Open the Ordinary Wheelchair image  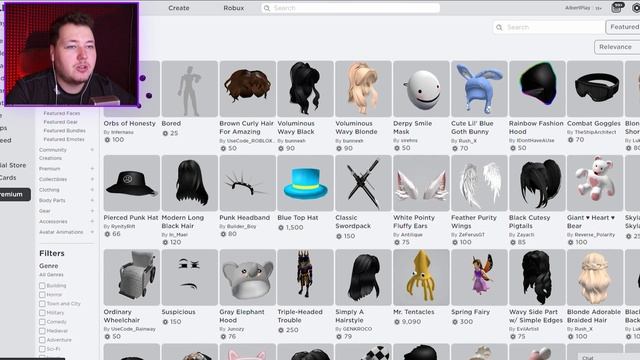[132, 277]
